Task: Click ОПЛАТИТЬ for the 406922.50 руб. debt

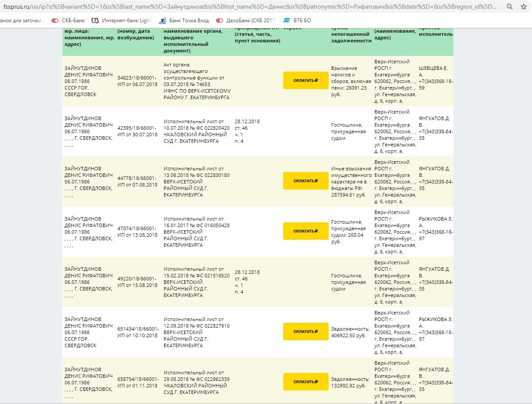Action: click(305, 331)
